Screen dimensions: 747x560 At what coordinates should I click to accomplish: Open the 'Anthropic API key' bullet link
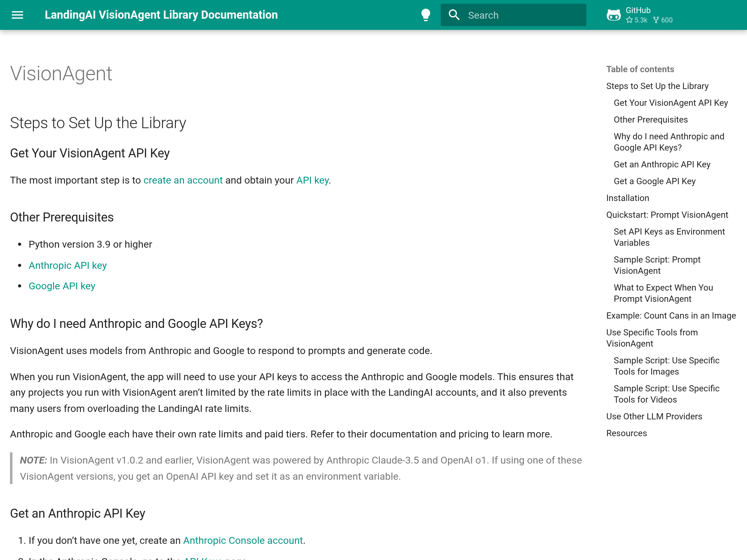point(68,265)
